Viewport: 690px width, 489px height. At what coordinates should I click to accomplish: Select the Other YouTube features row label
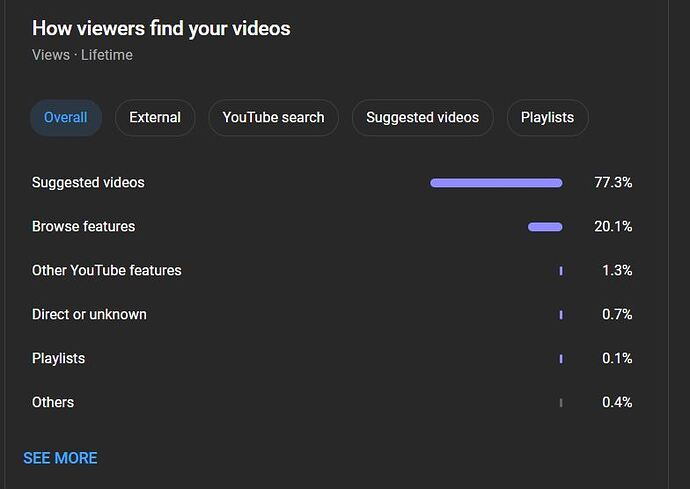pyautogui.click(x=106, y=270)
